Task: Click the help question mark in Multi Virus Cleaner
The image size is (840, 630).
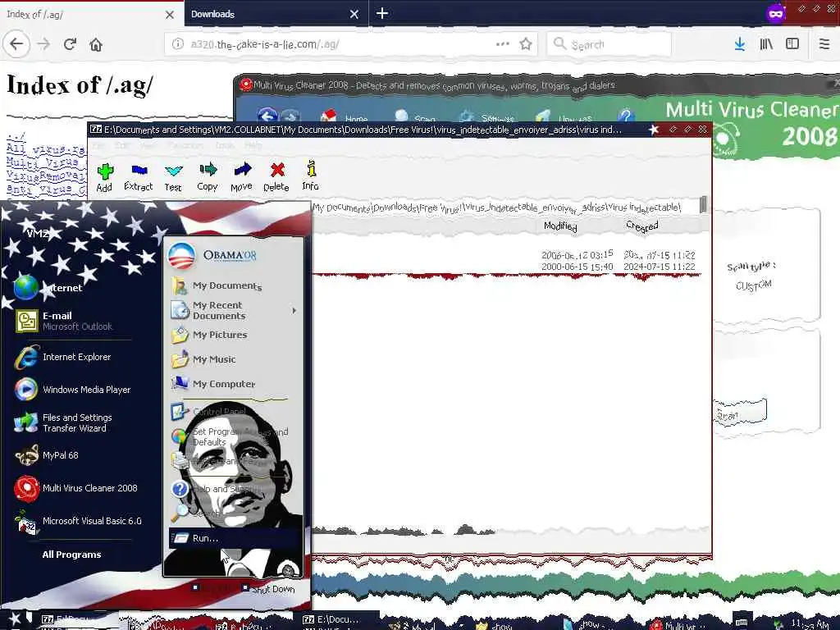Action: tap(625, 116)
